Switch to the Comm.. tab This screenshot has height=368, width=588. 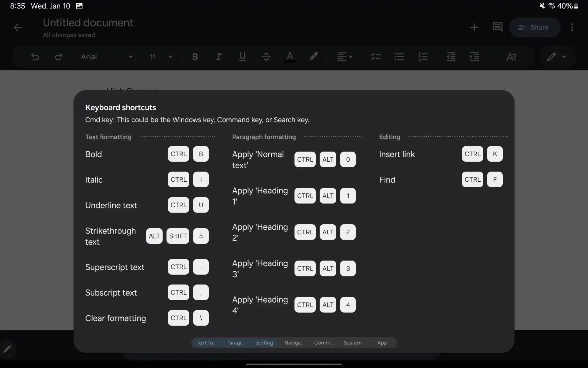[x=323, y=343]
